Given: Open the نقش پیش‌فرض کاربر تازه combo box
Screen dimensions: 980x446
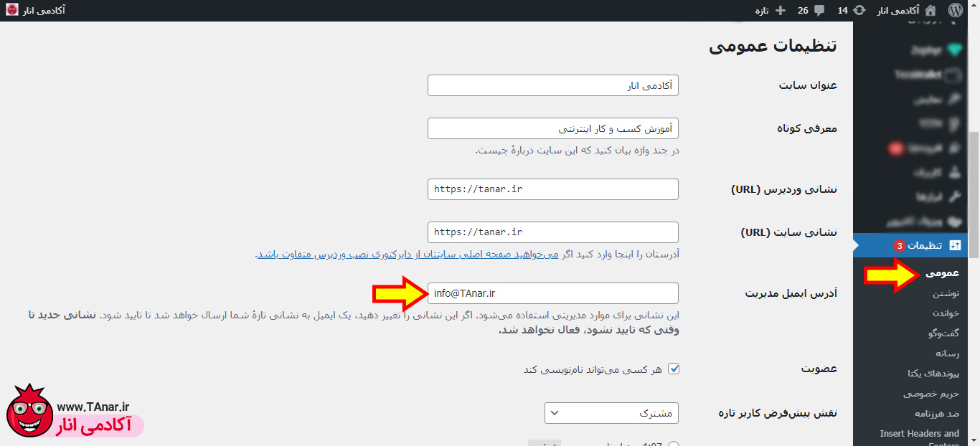Looking at the screenshot, I should [611, 413].
